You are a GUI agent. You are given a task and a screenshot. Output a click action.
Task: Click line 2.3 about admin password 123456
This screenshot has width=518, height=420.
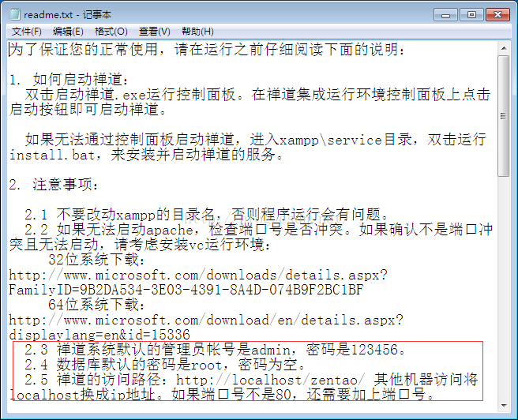pos(215,350)
